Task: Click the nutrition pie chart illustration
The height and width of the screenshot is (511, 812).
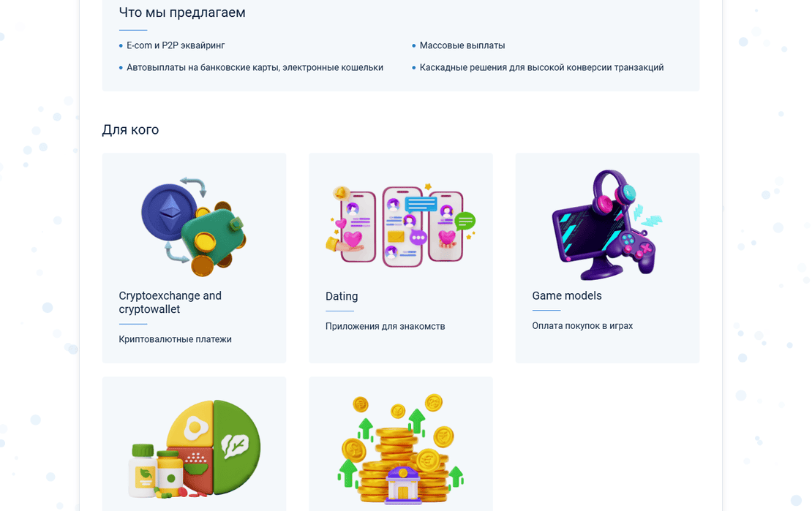Action: [x=195, y=448]
